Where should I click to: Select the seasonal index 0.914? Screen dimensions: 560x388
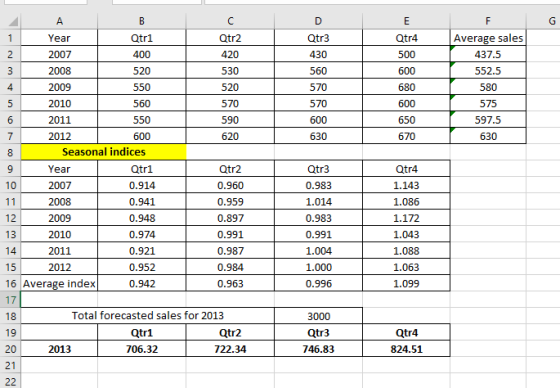click(x=142, y=185)
